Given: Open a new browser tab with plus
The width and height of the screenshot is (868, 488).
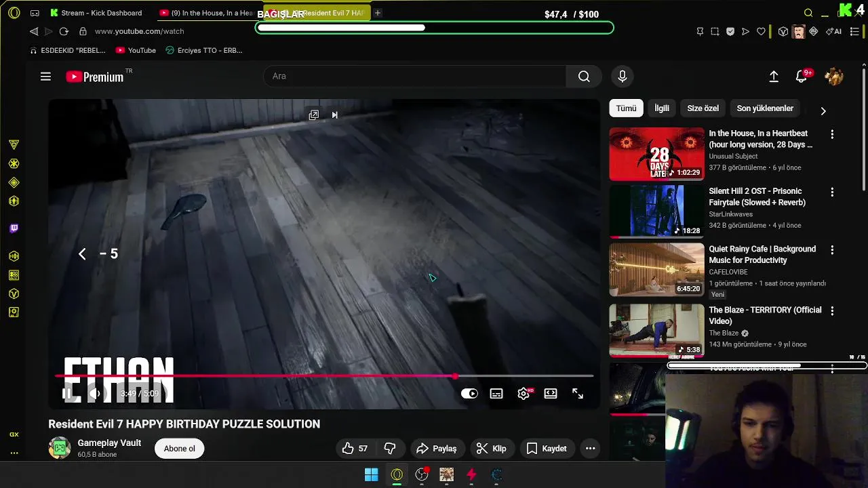Looking at the screenshot, I should pos(378,13).
